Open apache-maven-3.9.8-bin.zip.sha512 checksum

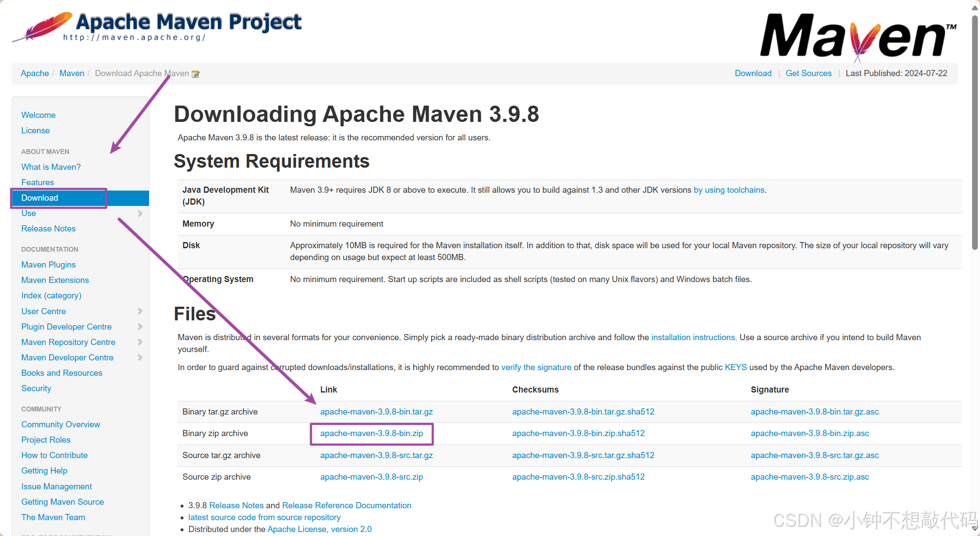pyautogui.click(x=578, y=433)
